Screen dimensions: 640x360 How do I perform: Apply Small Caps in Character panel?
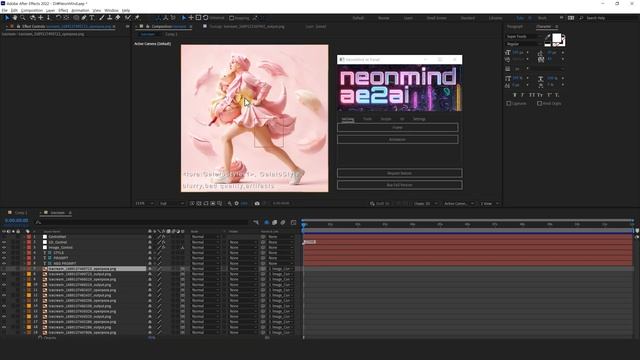coord(540,95)
